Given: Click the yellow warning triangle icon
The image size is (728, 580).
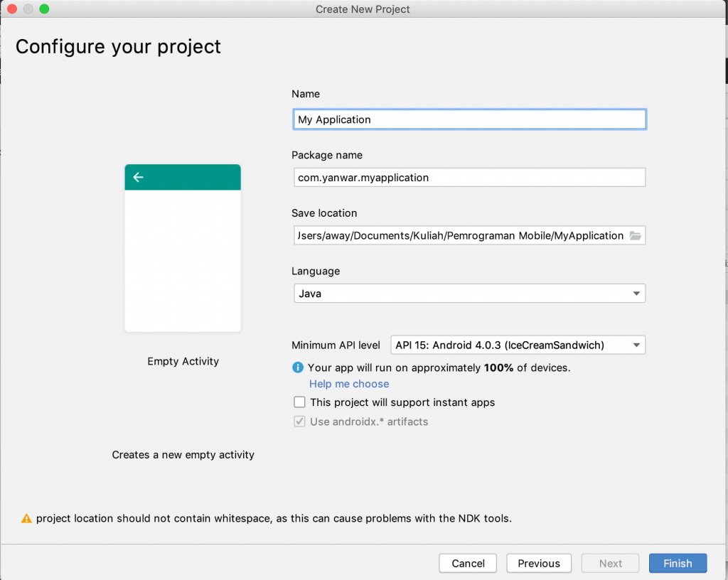Looking at the screenshot, I should click(26, 519).
